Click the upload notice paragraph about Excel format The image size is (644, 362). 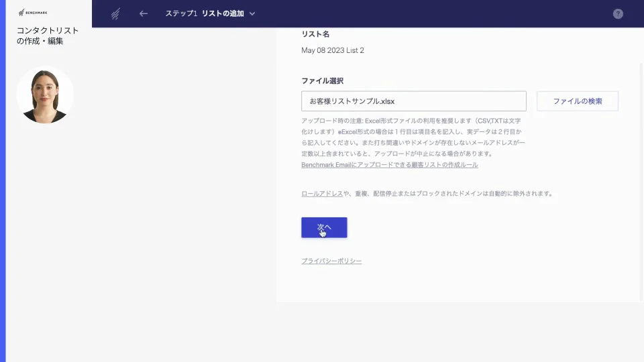[x=413, y=137]
